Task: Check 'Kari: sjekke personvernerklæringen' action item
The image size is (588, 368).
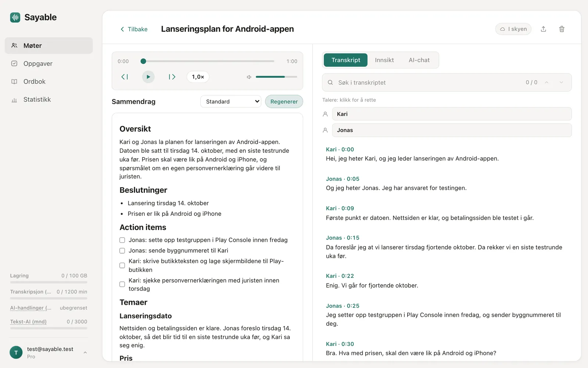Action: click(122, 284)
